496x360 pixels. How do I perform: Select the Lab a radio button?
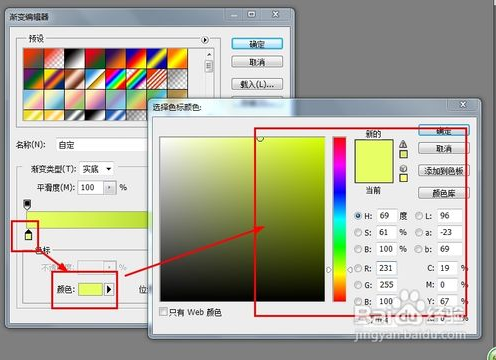[419, 232]
